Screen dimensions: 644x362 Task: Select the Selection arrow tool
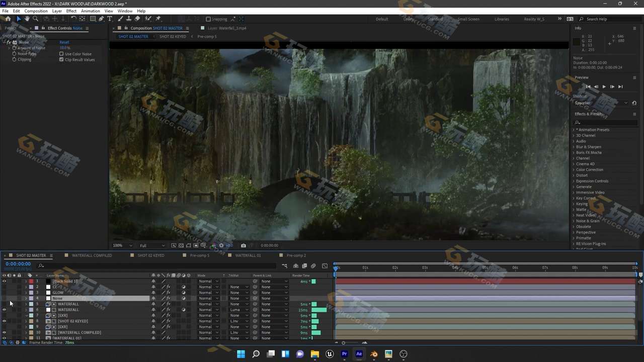[19, 19]
